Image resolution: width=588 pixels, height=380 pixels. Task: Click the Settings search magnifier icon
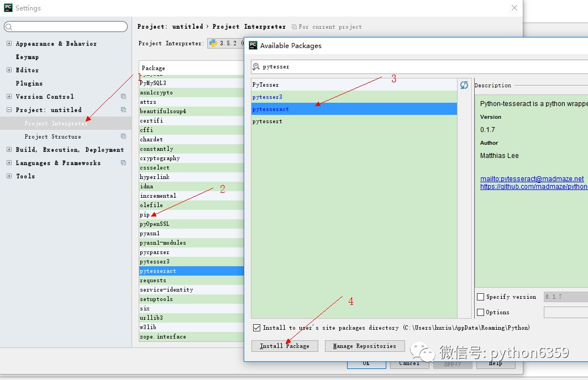click(x=9, y=27)
